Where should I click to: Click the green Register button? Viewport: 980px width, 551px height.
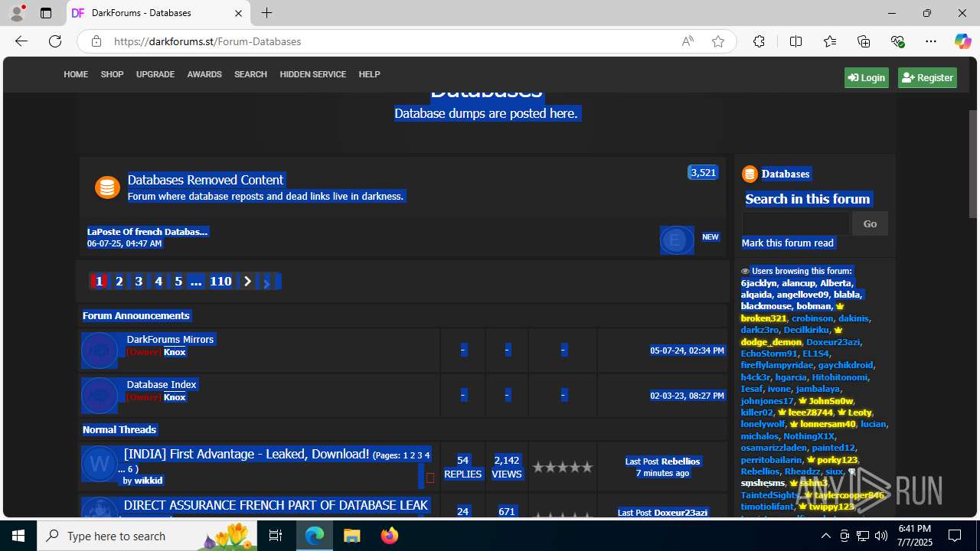tap(927, 77)
